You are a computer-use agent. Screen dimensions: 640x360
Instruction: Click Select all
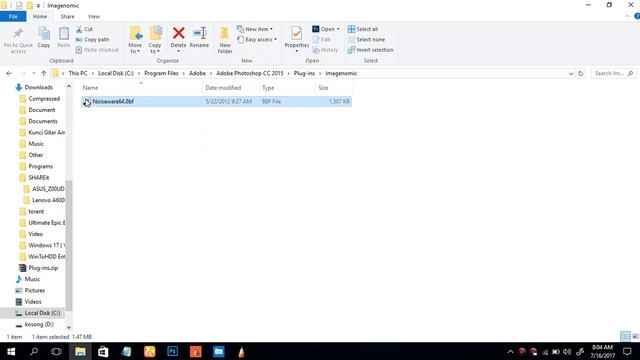point(362,29)
